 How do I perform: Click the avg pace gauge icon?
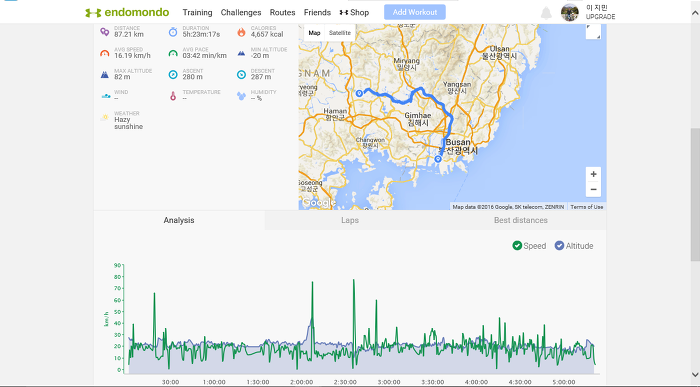(x=173, y=53)
